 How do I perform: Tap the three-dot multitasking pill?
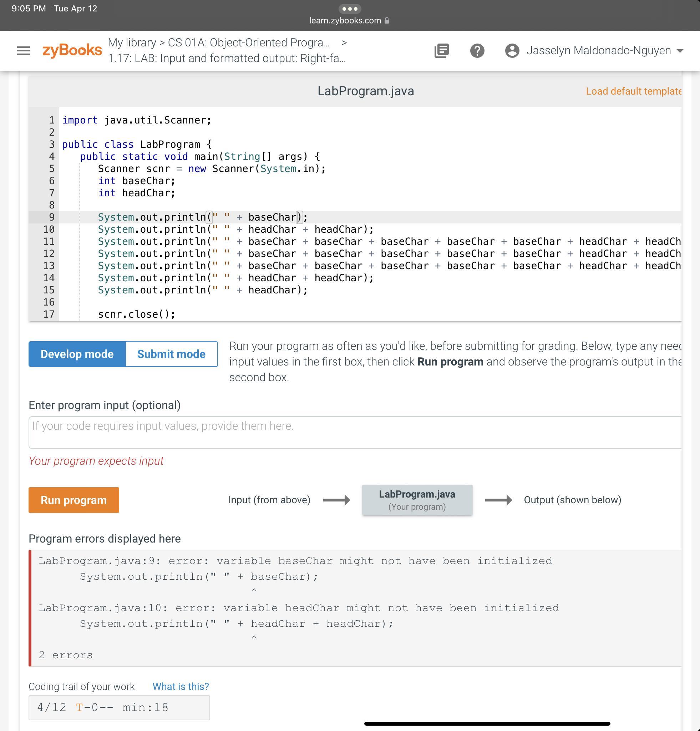coord(349,9)
